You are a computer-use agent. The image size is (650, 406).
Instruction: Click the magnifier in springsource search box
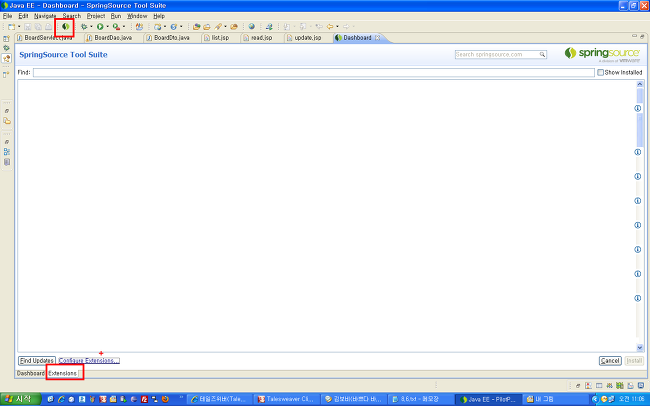point(542,54)
